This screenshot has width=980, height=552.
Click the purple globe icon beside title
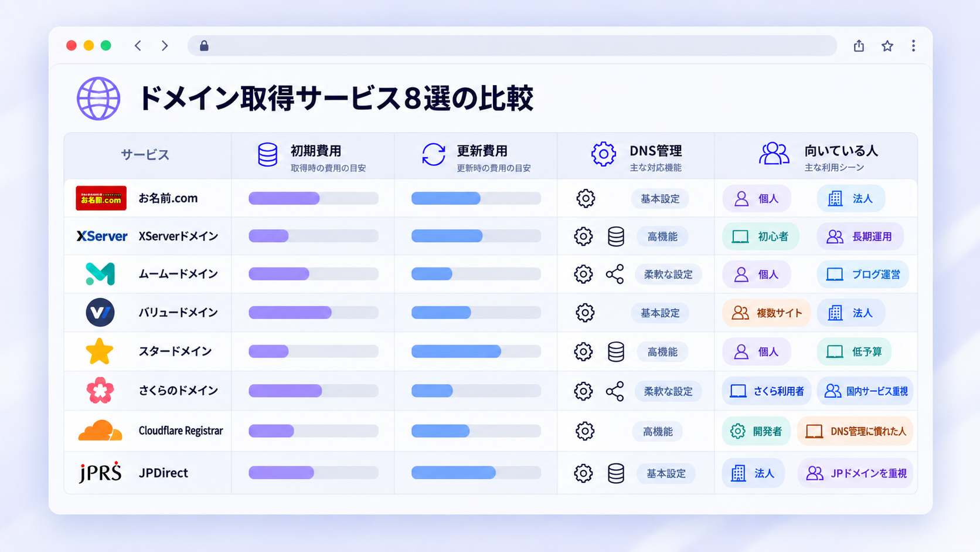tap(98, 99)
